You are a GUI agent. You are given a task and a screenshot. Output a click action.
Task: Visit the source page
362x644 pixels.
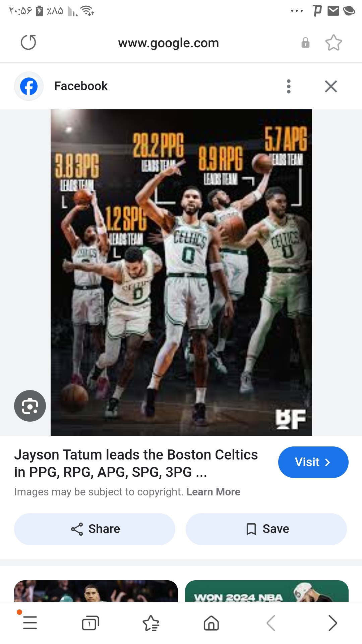click(x=313, y=462)
